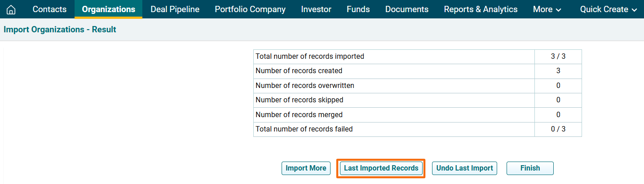Click Finish to complete the import

(530, 168)
